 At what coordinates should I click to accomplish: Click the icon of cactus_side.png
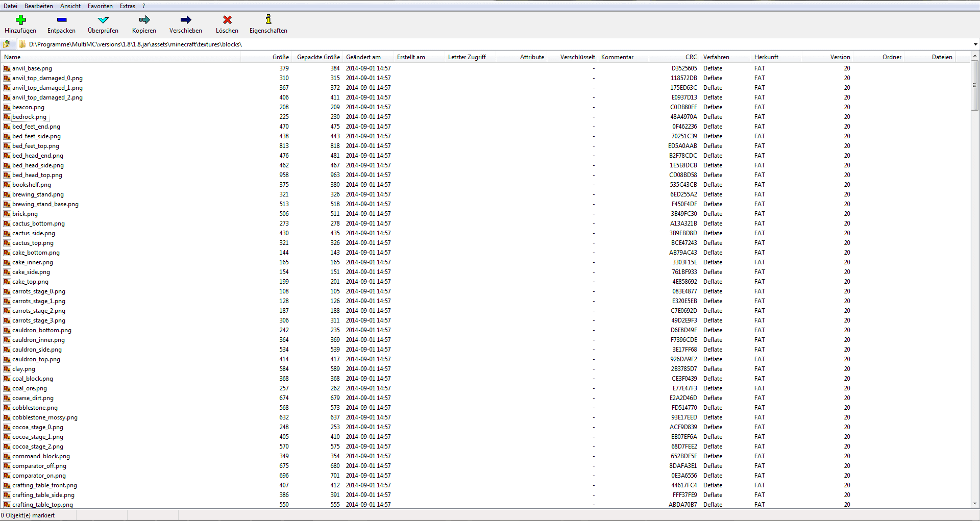pos(7,233)
